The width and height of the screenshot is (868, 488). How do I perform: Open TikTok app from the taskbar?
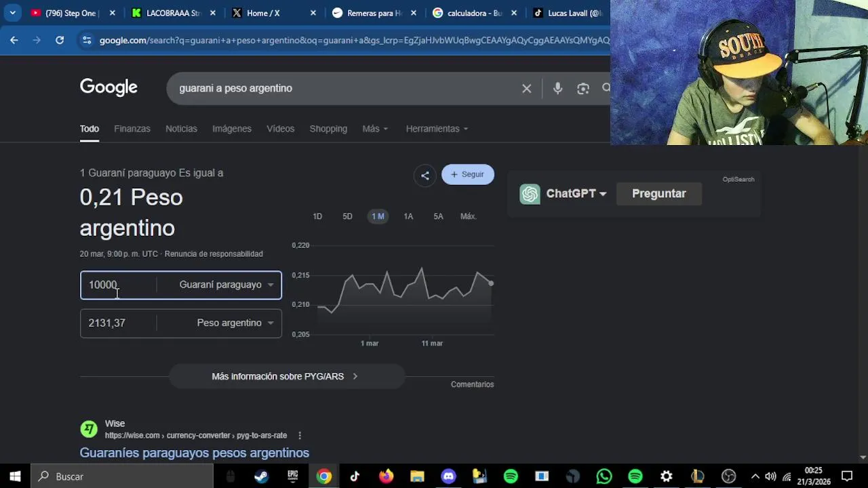click(355, 476)
